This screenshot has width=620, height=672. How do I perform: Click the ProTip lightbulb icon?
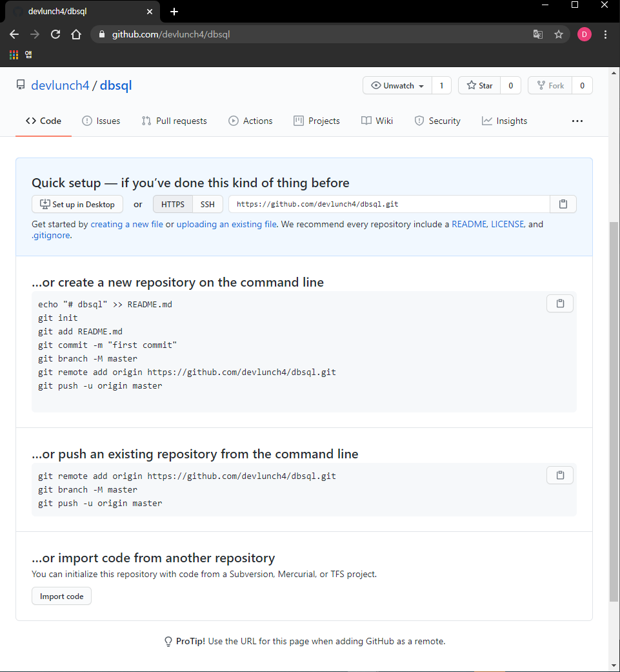168,642
